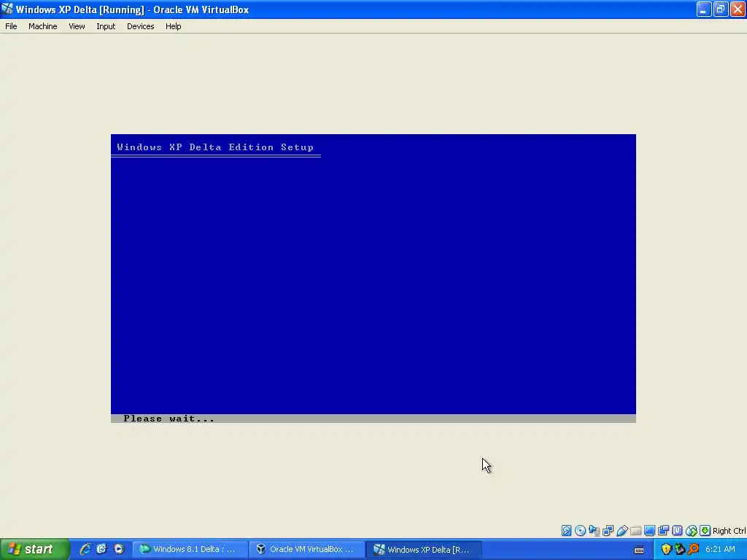Click the optical disc drive indicator icon
747x560 pixels.
click(x=580, y=531)
